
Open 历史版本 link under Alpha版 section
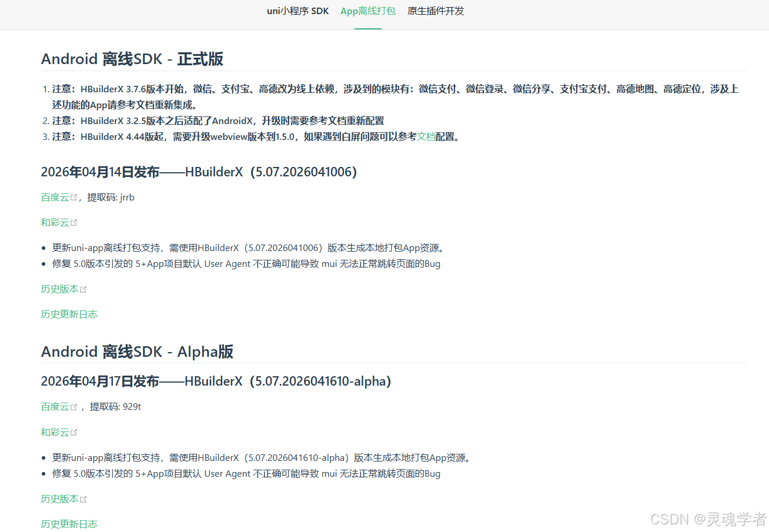click(x=59, y=498)
